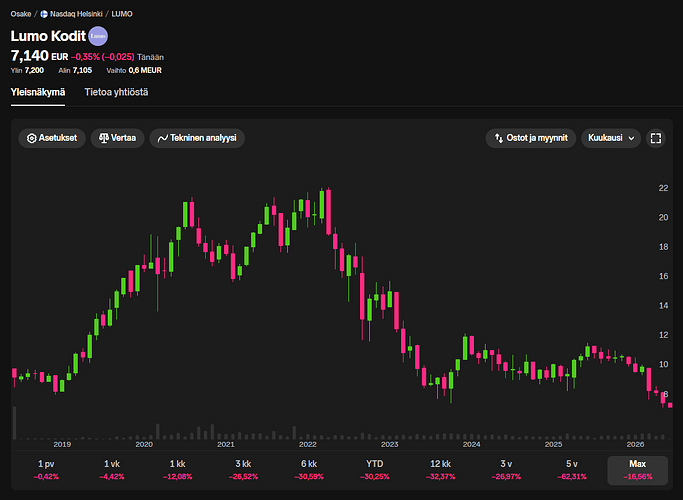Click the 2019 year axis label

pyautogui.click(x=62, y=444)
